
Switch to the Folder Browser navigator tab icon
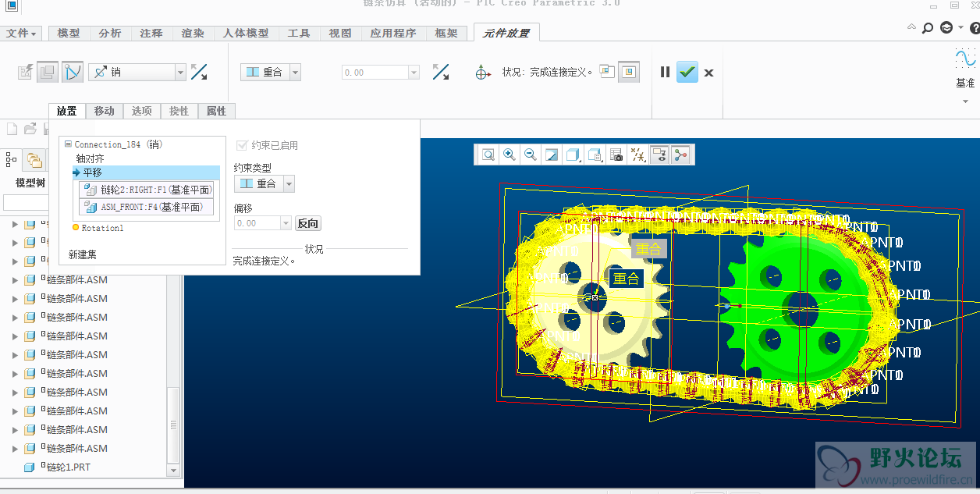point(34,160)
